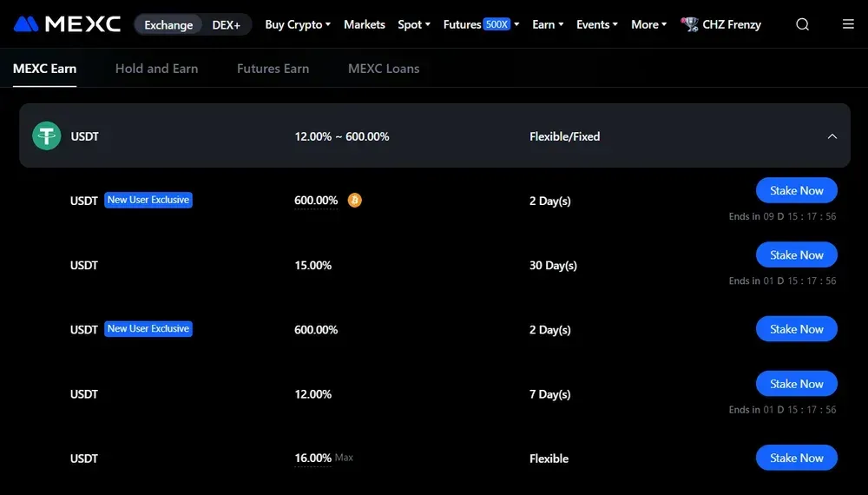The width and height of the screenshot is (868, 495).
Task: Go to the Markets page
Action: (x=365, y=24)
